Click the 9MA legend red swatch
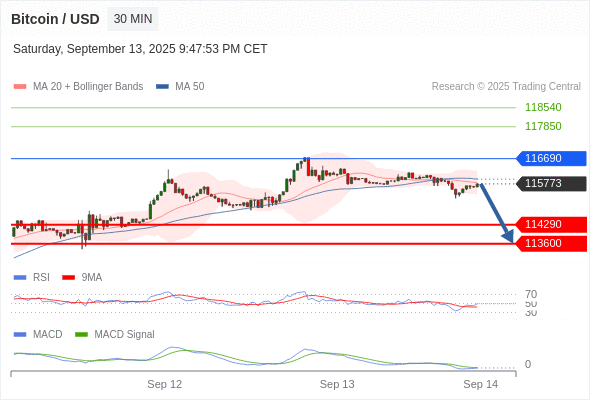Viewport: 590px width, 400px height. (x=68, y=278)
